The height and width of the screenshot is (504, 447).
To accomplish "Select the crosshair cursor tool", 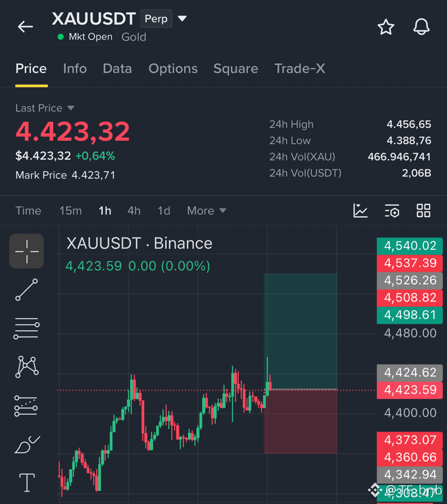I will tap(26, 251).
